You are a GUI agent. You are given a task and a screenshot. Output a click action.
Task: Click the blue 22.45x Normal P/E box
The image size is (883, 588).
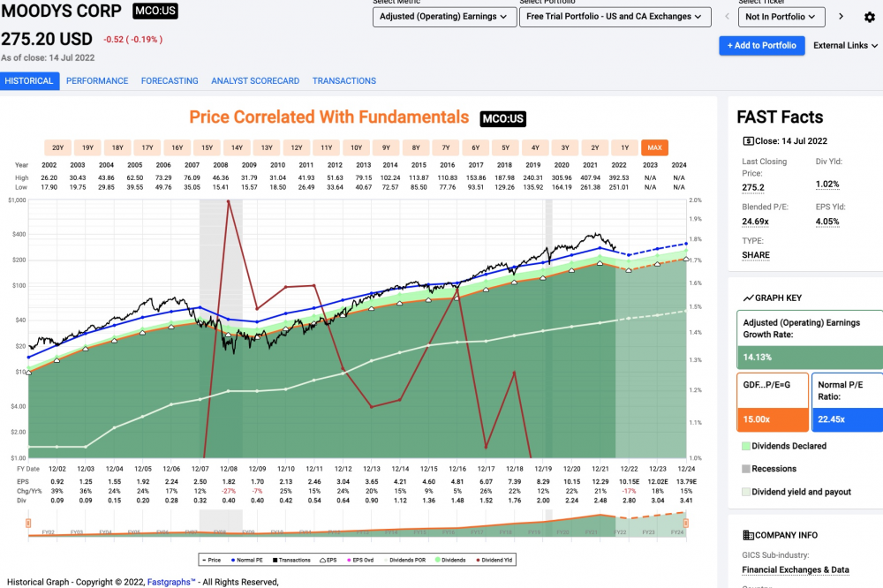848,419
